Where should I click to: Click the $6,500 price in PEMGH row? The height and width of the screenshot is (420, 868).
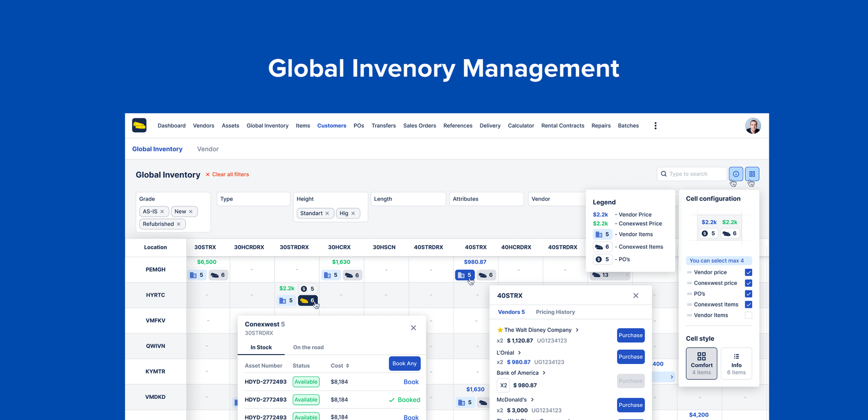207,262
